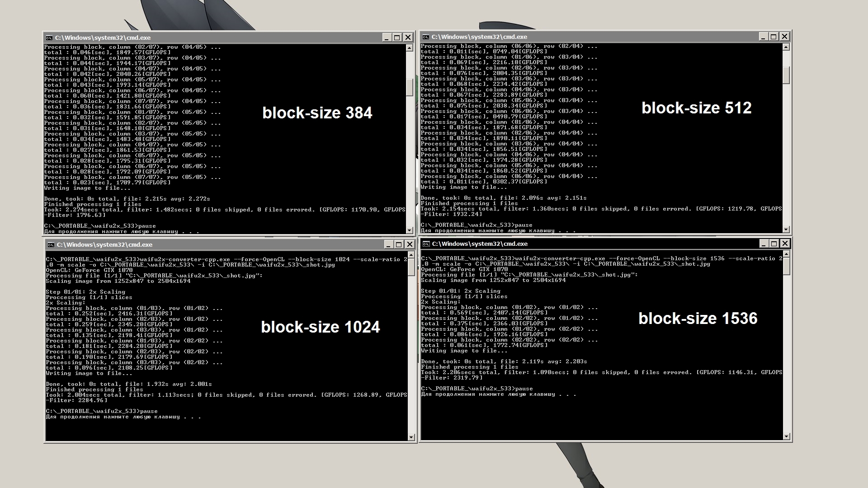Click scroll down arrow in block-size 1024 window
This screenshot has width=868, height=488.
tap(411, 437)
